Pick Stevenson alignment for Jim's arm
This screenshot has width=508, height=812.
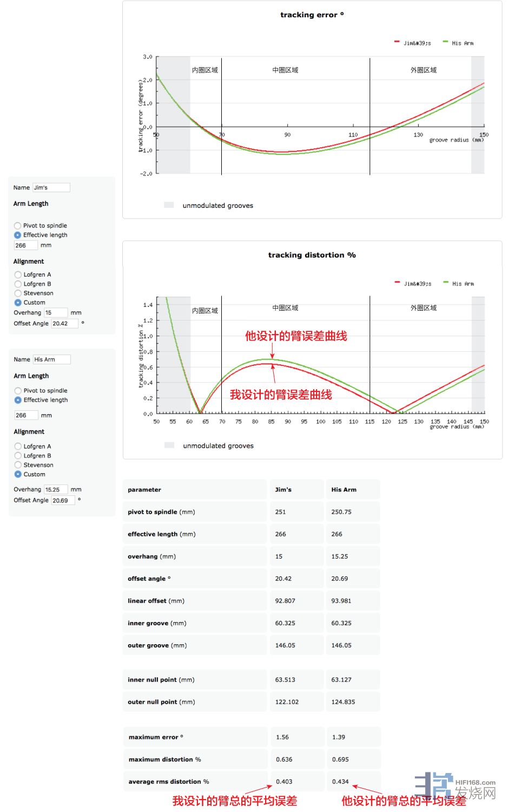[x=18, y=293]
